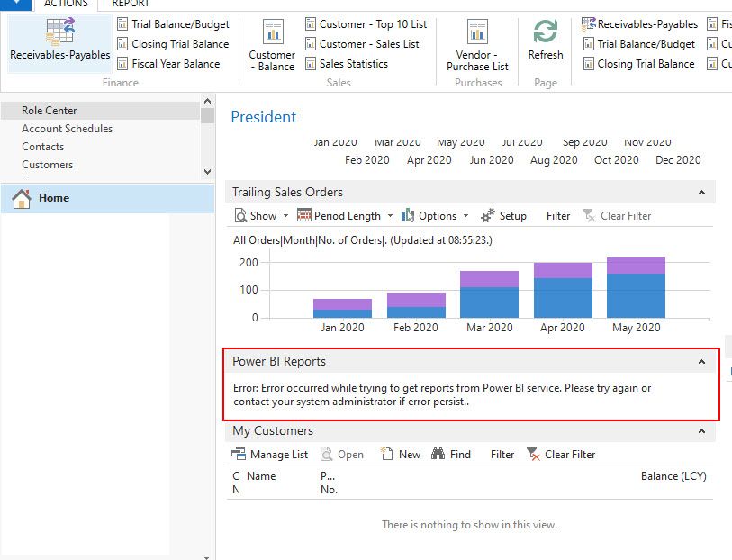Click the Apr 2020 chart bar

[563, 290]
